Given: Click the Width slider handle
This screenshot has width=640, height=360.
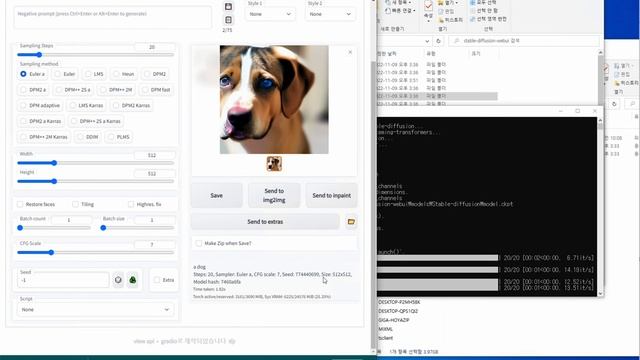Looking at the screenshot, I should [54, 163].
